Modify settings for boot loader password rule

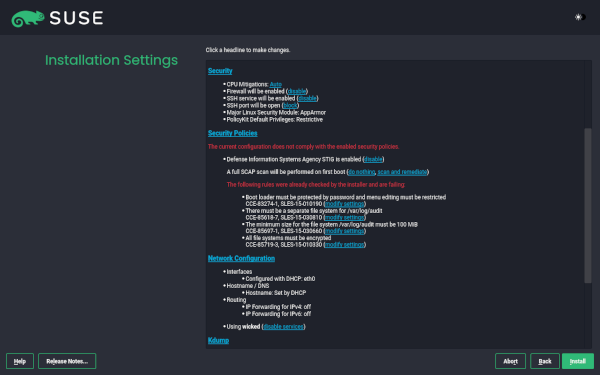[x=344, y=204]
